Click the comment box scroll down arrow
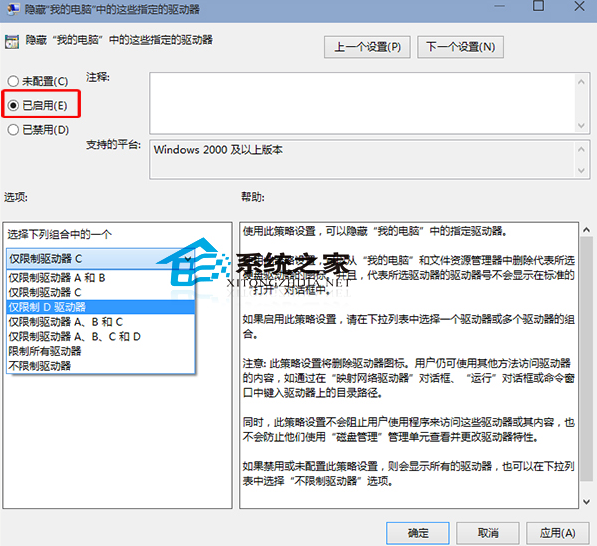This screenshot has width=597, height=546. (581, 125)
